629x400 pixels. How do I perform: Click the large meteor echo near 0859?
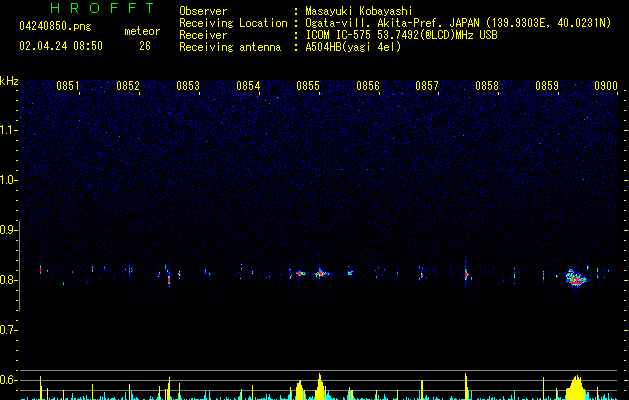point(576,278)
